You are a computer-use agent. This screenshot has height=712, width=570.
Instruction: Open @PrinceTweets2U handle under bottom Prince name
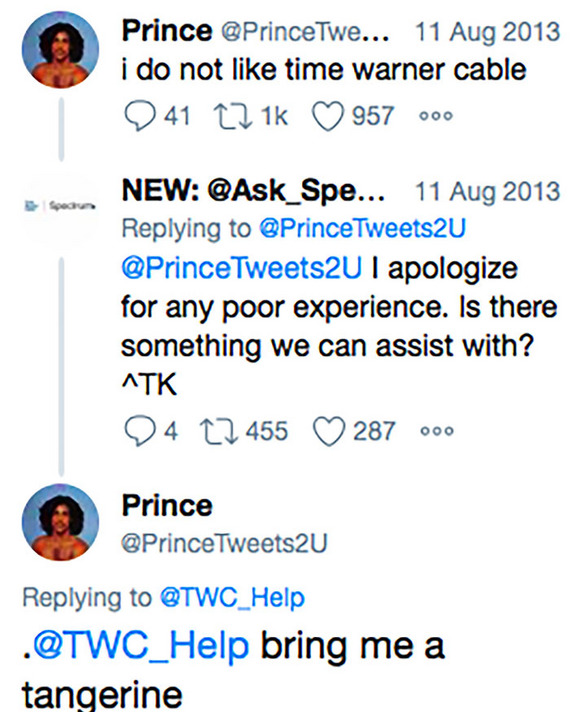(224, 543)
